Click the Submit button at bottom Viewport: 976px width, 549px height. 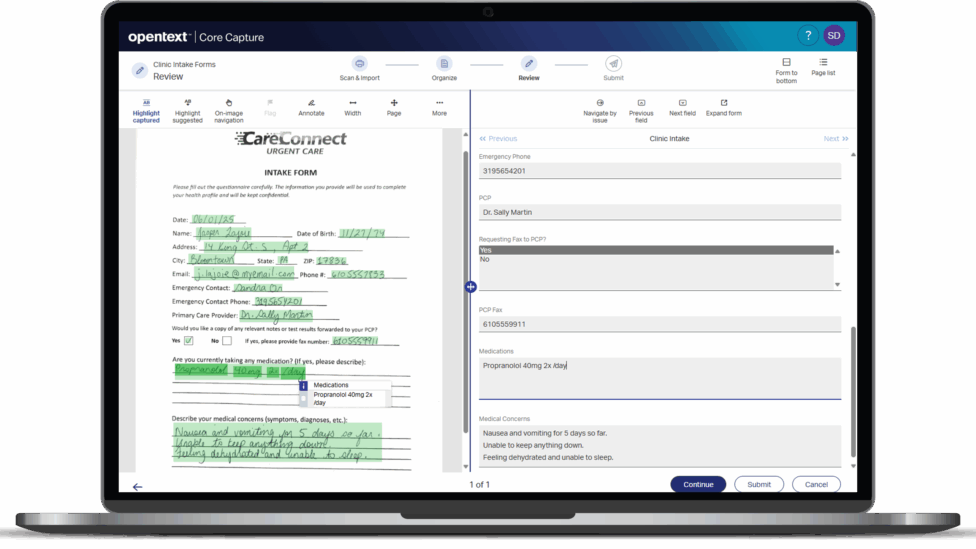[x=759, y=484]
